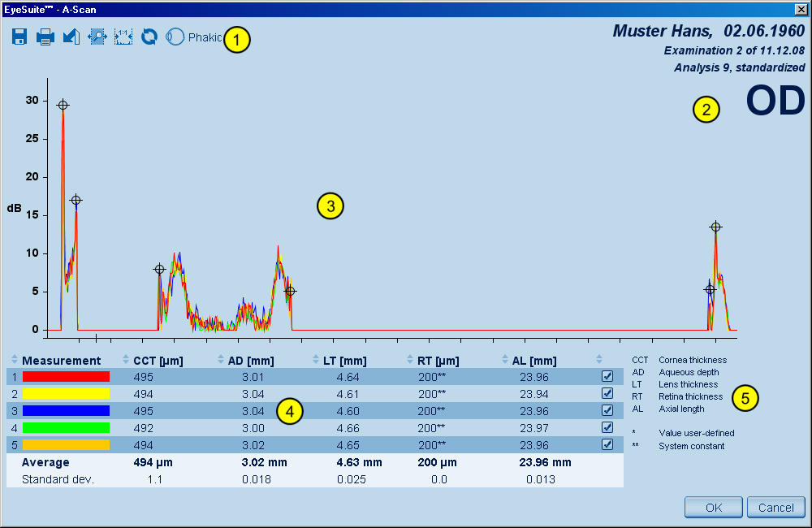Viewport: 812px width, 528px height.
Task: Click the Save floppy disk icon
Action: coord(20,37)
